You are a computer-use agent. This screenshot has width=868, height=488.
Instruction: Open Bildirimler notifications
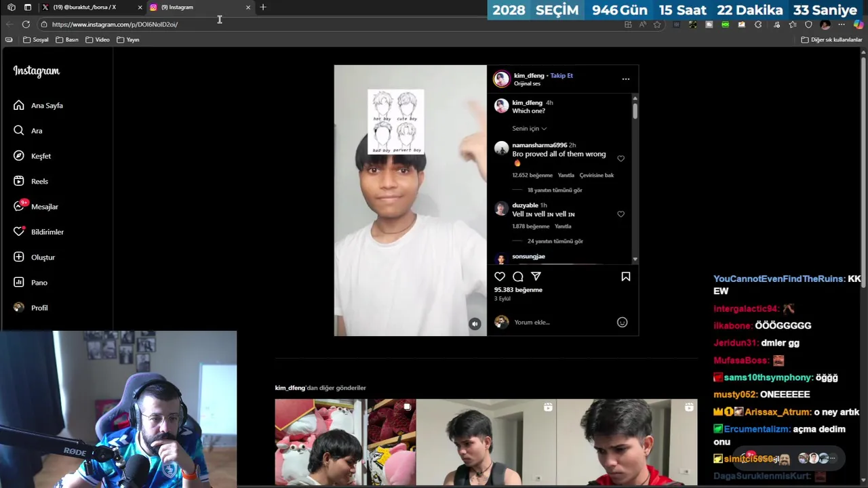[38, 232]
